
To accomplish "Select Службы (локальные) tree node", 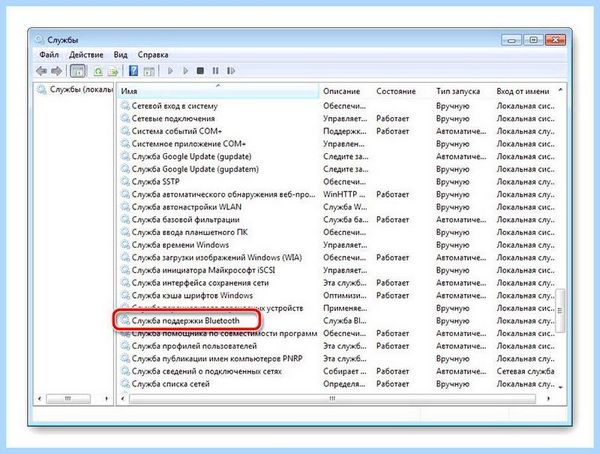I will point(75,90).
